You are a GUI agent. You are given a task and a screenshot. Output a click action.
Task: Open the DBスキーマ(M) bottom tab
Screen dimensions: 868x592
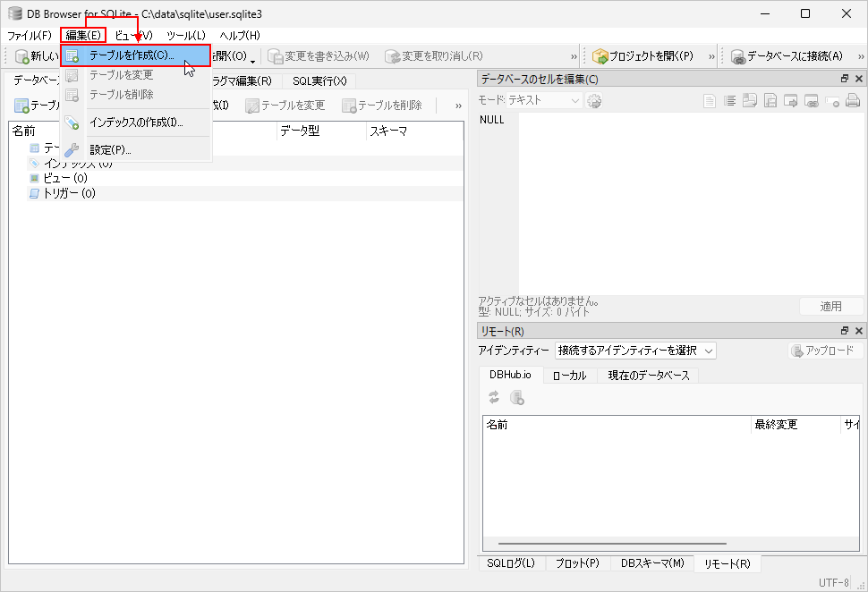point(651,563)
